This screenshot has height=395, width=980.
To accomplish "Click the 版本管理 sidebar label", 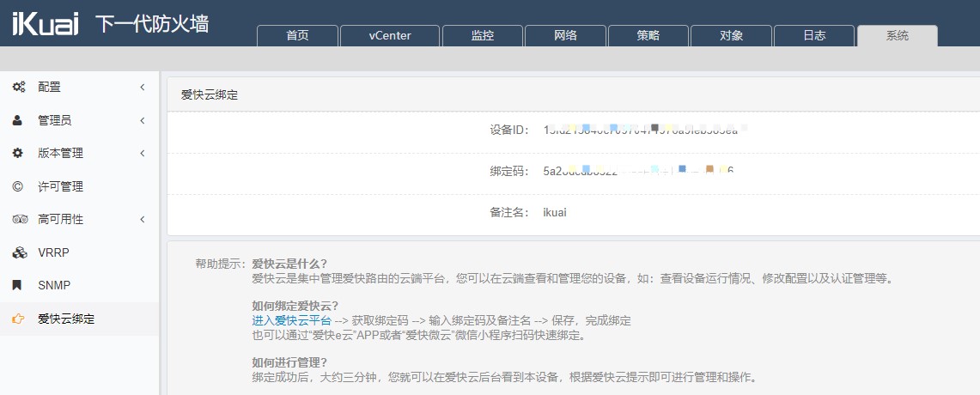I will point(61,153).
